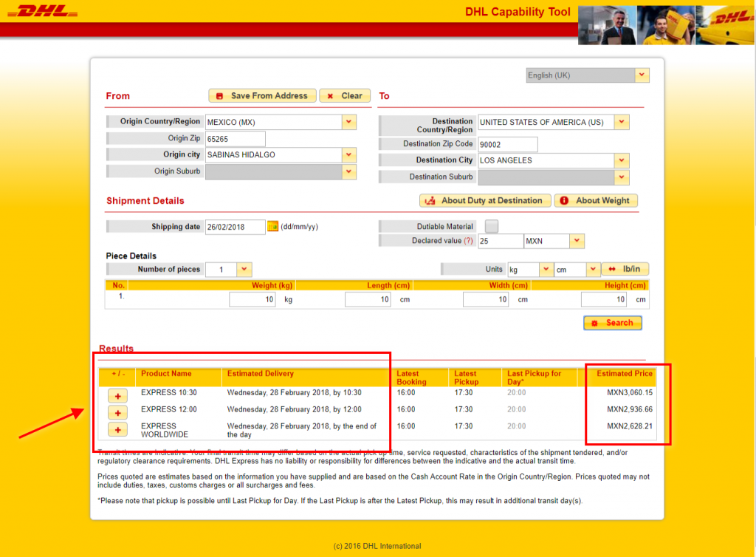Image resolution: width=756 pixels, height=557 pixels.
Task: Click Last Pickup for Day column header
Action: tap(535, 377)
